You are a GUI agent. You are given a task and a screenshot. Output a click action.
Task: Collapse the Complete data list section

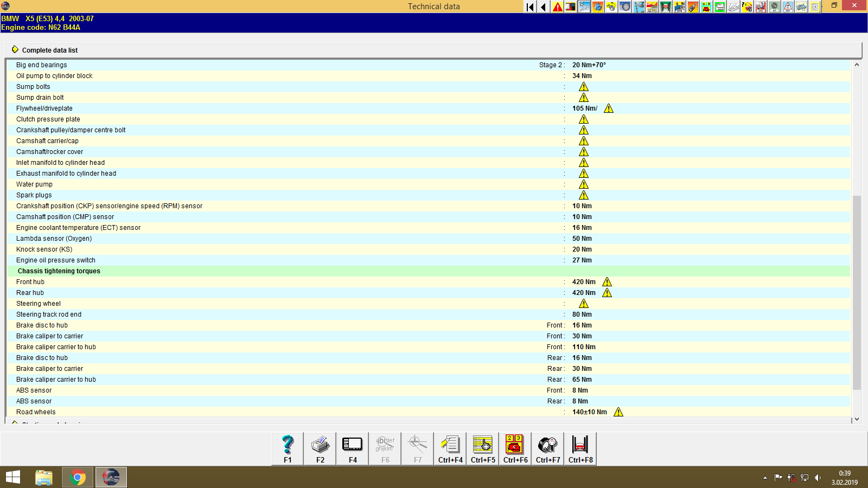(x=16, y=49)
